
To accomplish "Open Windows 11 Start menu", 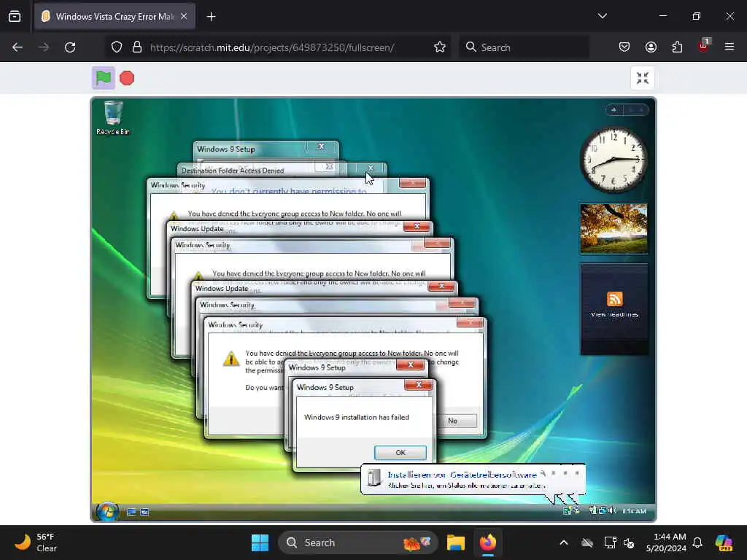I will 260,542.
